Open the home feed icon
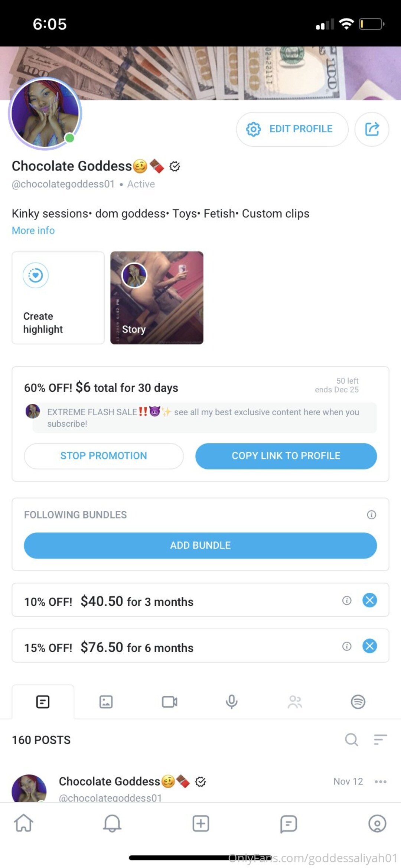401x868 pixels. [x=24, y=823]
